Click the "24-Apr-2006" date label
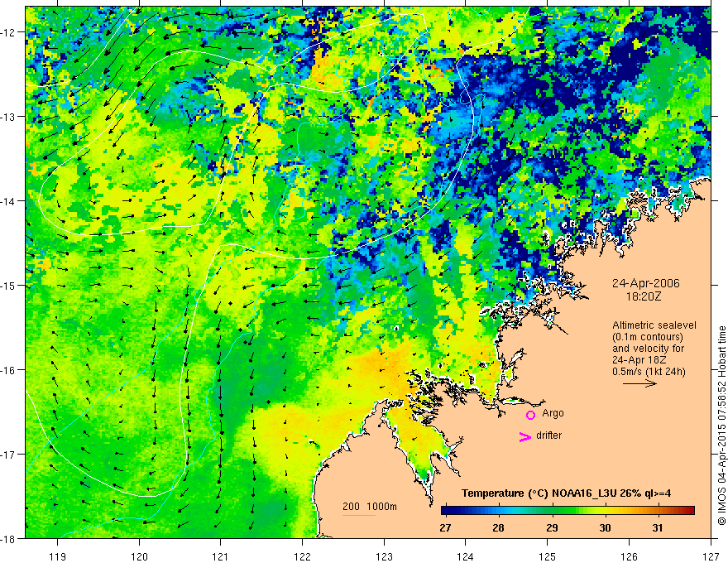Screen dimensions: 728x563 pos(646,283)
